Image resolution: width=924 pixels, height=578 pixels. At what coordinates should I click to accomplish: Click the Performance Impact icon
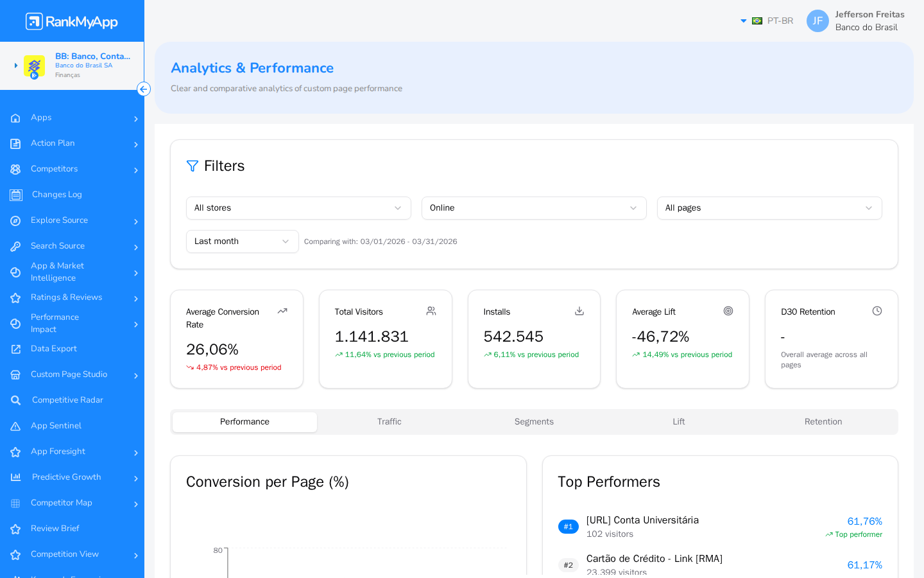click(15, 324)
